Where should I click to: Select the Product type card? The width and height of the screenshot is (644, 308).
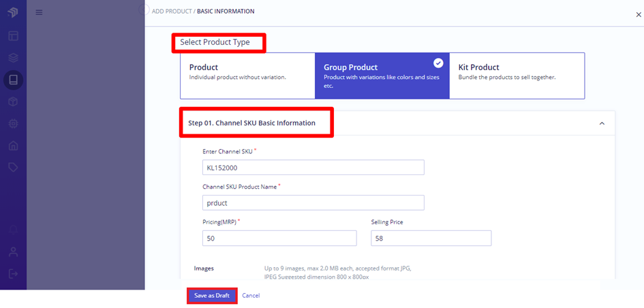pyautogui.click(x=247, y=76)
